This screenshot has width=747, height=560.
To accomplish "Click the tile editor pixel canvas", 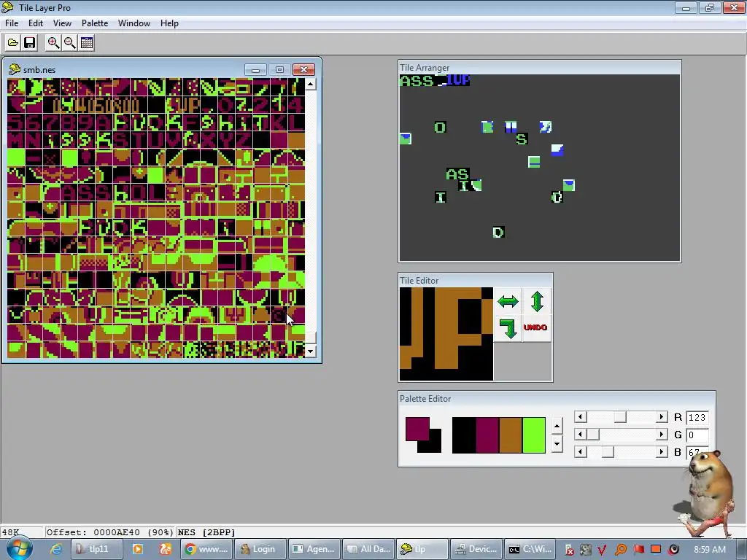I will click(446, 334).
